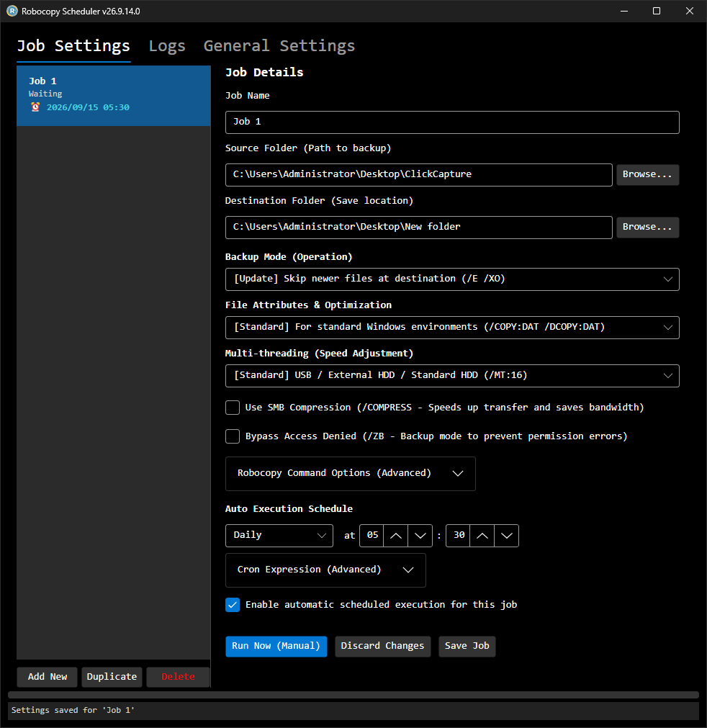Click the Job Name input field
This screenshot has width=707, height=728.
coord(452,122)
